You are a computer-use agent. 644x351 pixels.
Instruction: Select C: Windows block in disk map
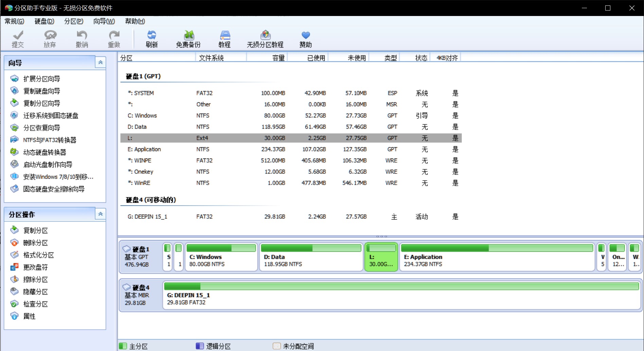point(221,257)
